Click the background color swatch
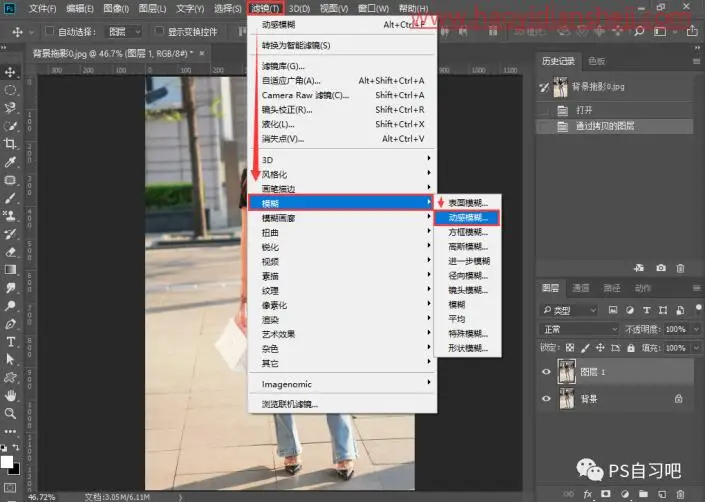 tap(15, 470)
